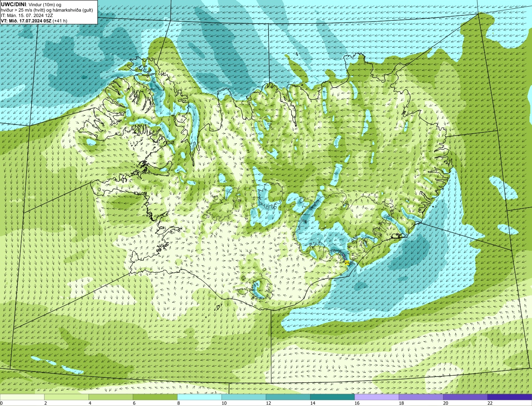Pick the darkest above-22 m/s swatch
The width and height of the screenshot is (532, 406).
(510, 397)
